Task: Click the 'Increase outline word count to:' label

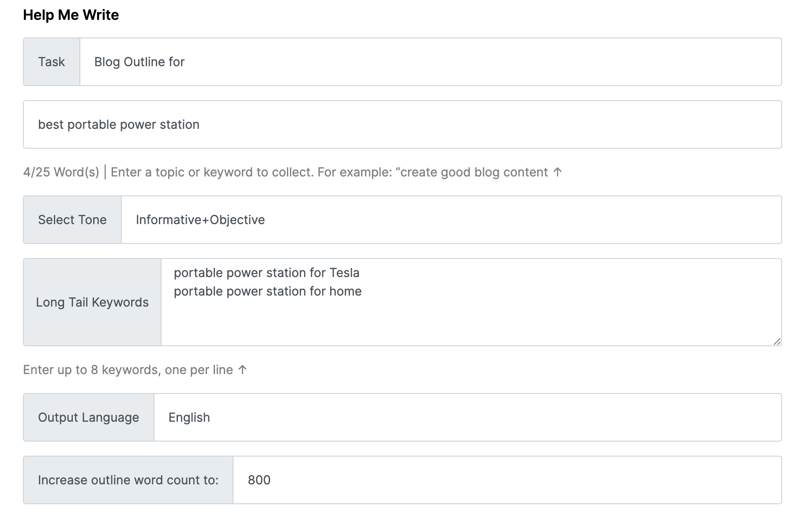Action: [128, 480]
